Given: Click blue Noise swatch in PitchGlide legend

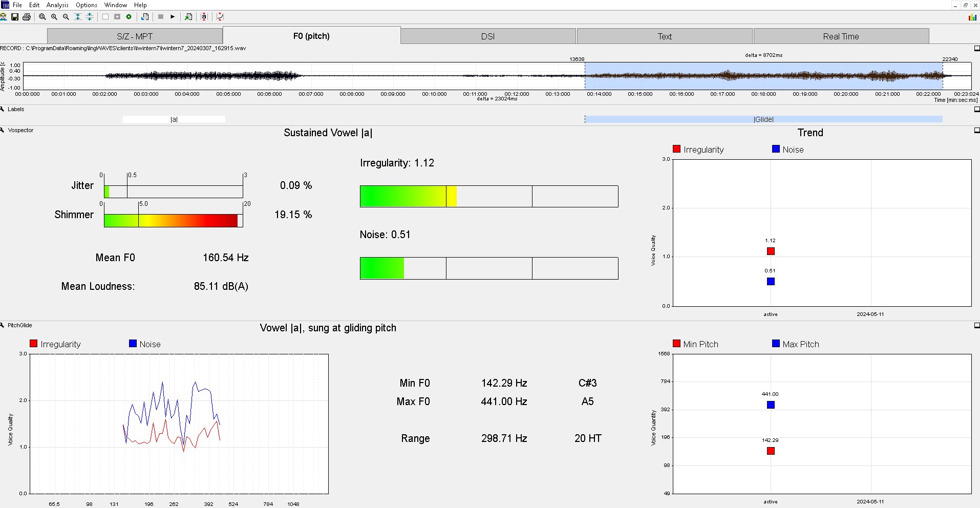Looking at the screenshot, I should [133, 344].
